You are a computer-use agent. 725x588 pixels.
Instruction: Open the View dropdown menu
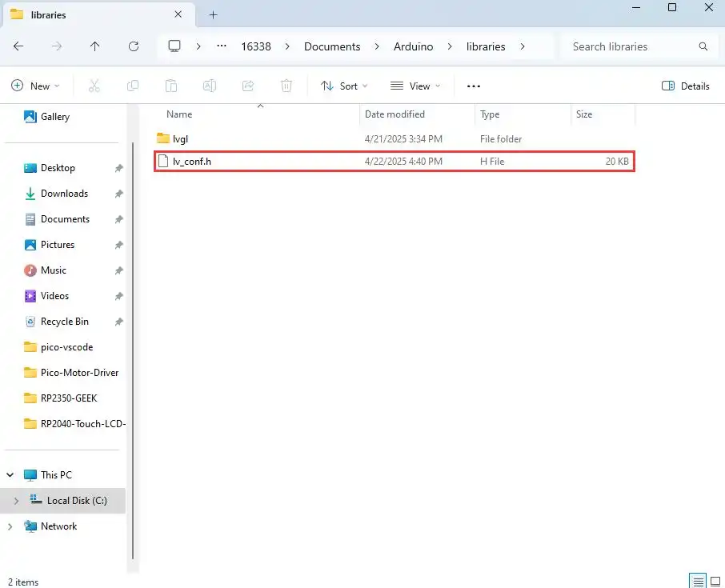click(415, 86)
